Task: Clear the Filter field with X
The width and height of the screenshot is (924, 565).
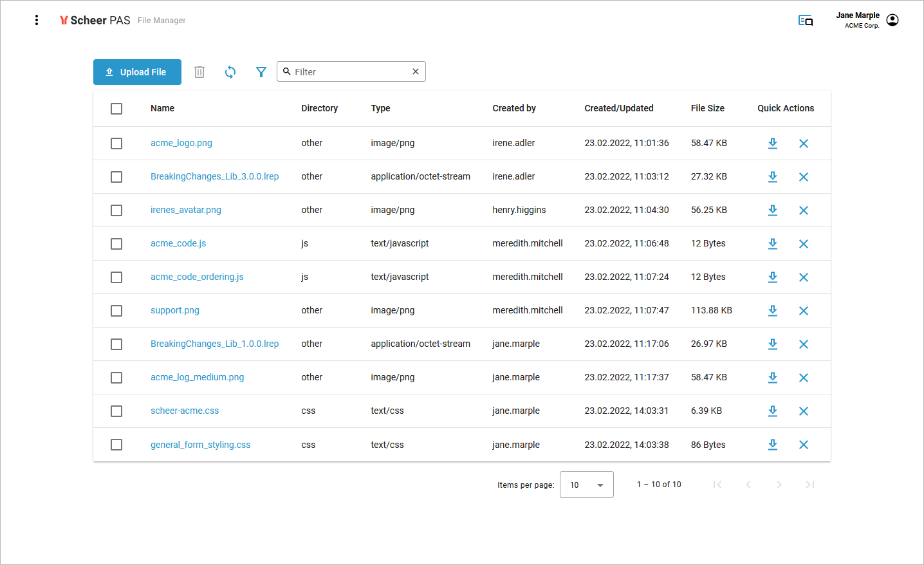Action: pos(416,71)
